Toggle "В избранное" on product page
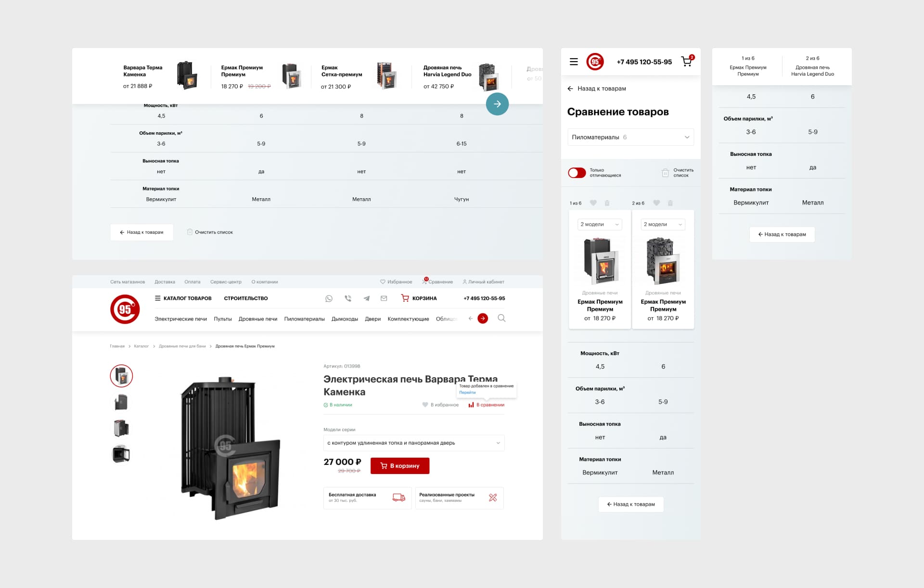Image resolution: width=924 pixels, height=588 pixels. tap(440, 405)
